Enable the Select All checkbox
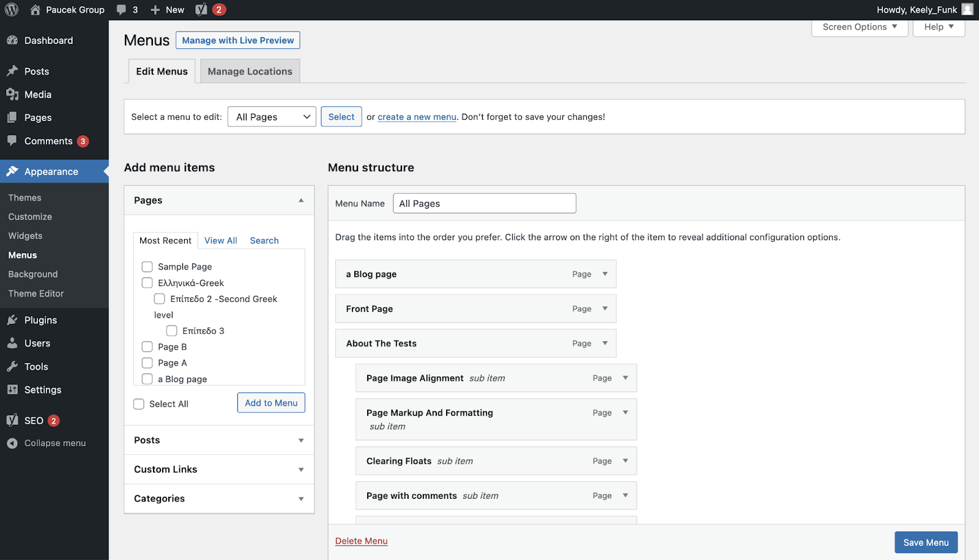The image size is (979, 560). click(x=138, y=403)
